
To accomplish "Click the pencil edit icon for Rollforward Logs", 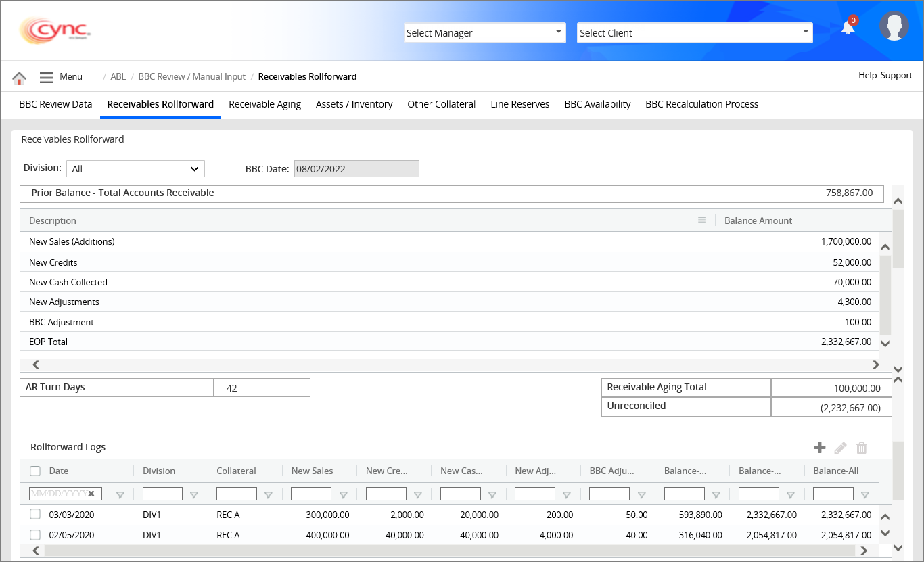I will (x=840, y=448).
